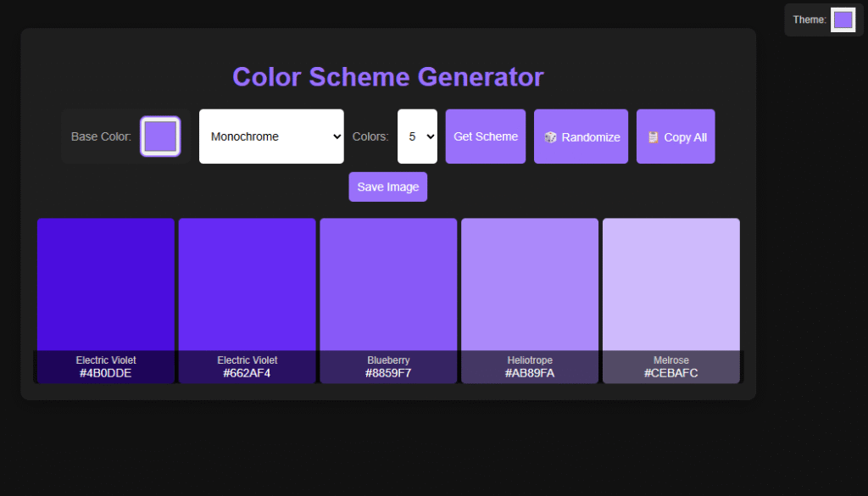Click the Heliotrope name label
The image size is (868, 496).
pos(529,359)
